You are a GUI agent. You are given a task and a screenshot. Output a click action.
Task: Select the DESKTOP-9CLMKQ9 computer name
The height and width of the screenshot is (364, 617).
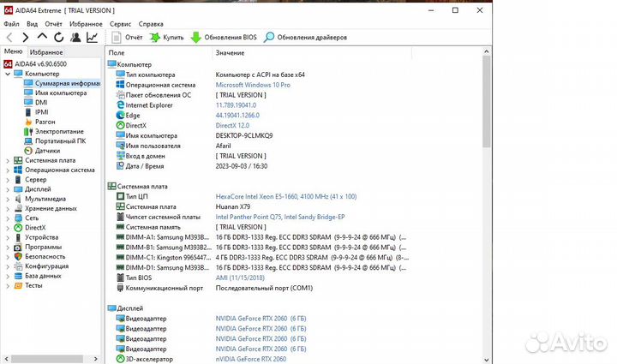[244, 135]
